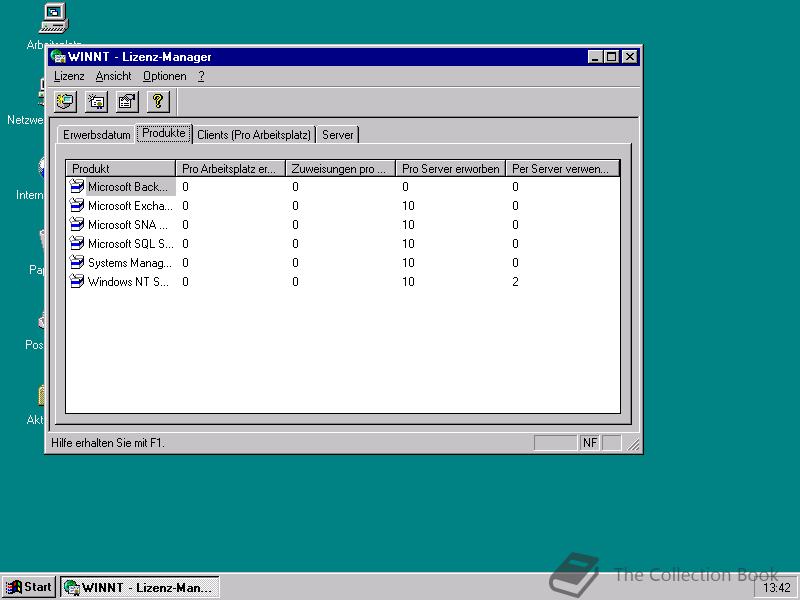Select the Microsoft Back... product icon
The height and width of the screenshot is (600, 800).
(x=77, y=187)
